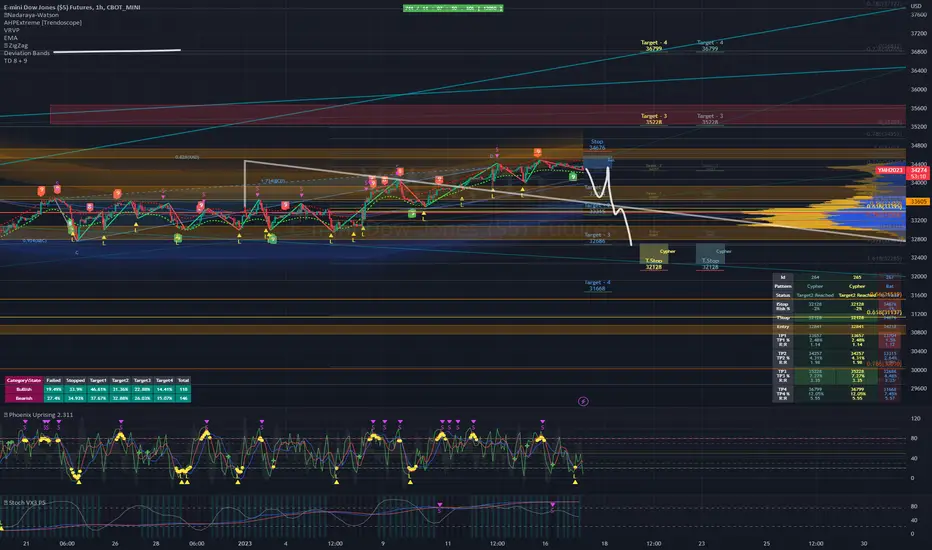Click the yellow Target2 Reached status cell

pyautogui.click(x=857, y=295)
